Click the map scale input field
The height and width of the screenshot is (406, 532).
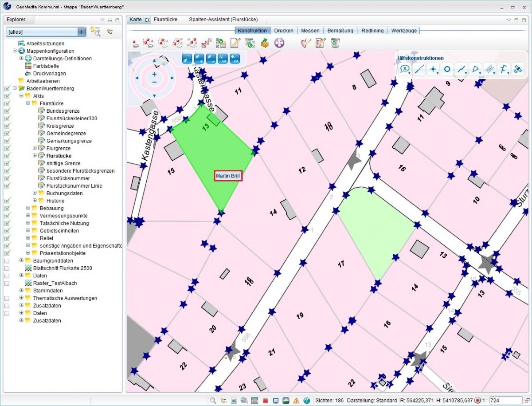(x=505, y=400)
